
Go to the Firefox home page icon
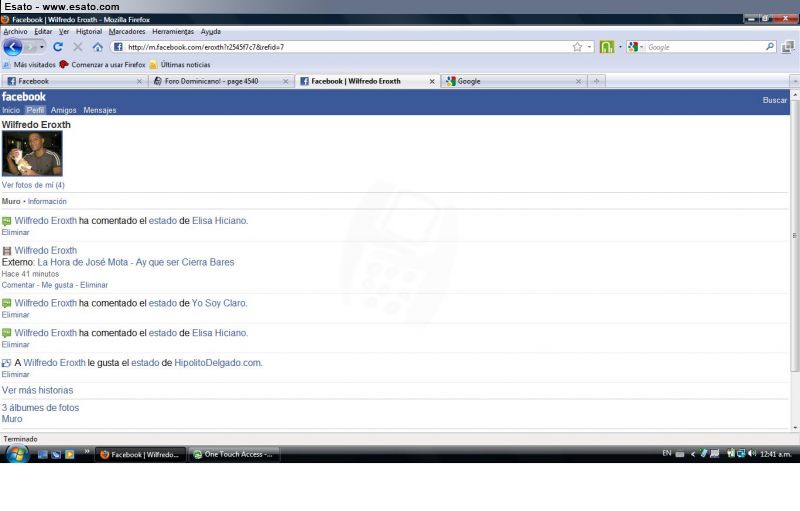97,47
